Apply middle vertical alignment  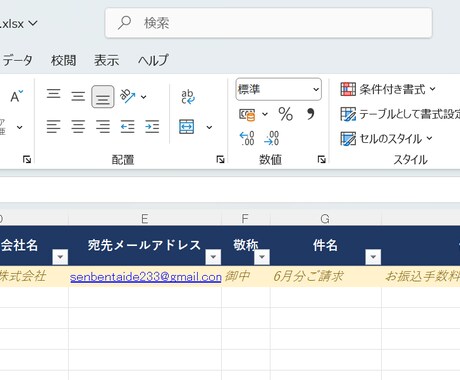coord(78,96)
